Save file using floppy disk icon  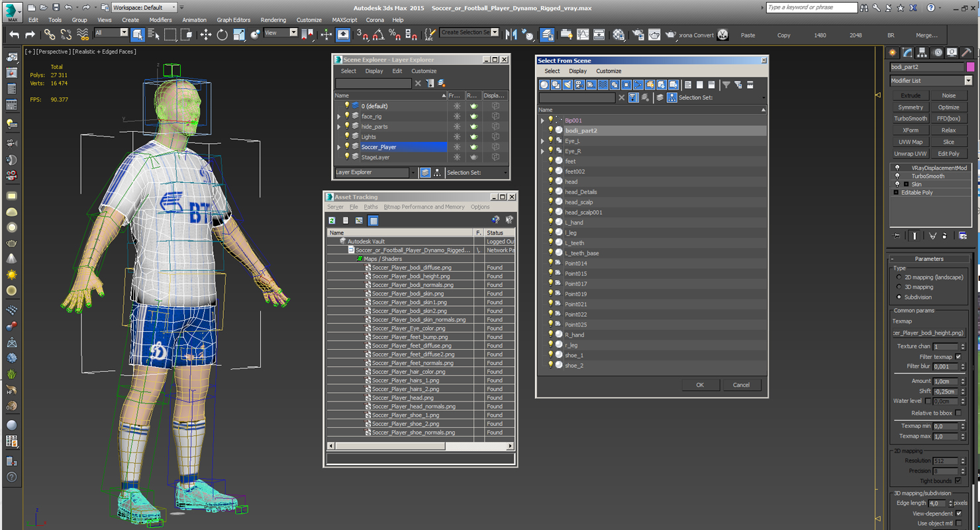click(56, 7)
